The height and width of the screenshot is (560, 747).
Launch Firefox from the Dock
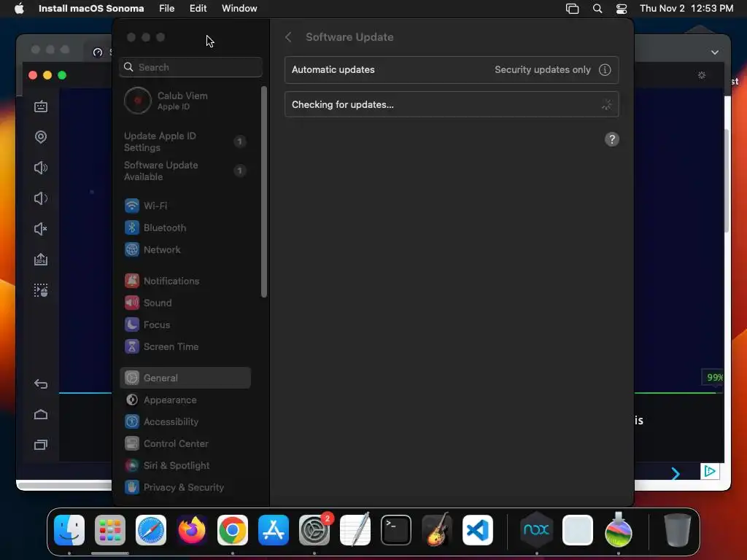click(x=192, y=530)
